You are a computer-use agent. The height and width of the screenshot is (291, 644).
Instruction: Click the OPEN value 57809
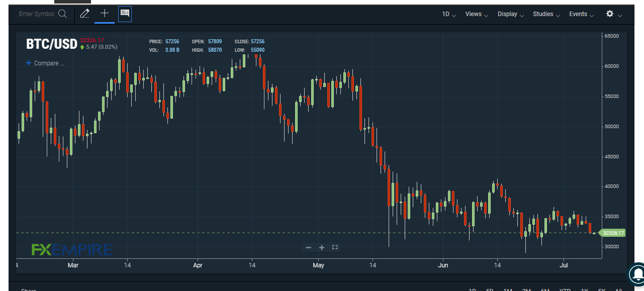[215, 41]
